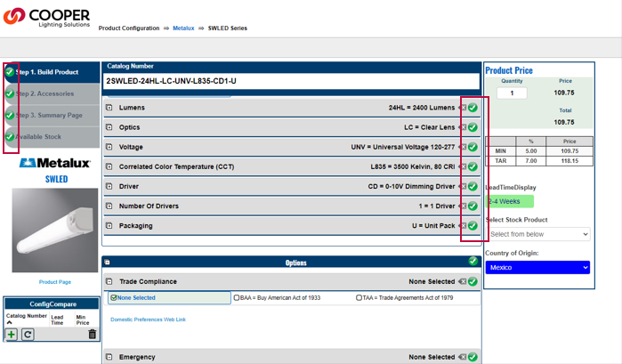Screen dimensions: 622x364
Task: Collapse the Trade Compliance section
Action: click(109, 281)
